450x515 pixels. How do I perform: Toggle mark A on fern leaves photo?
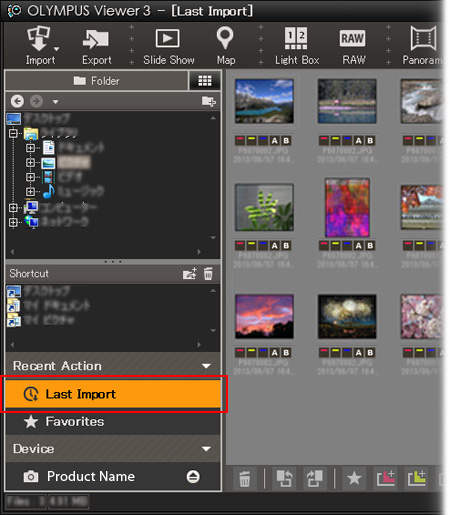tap(275, 245)
